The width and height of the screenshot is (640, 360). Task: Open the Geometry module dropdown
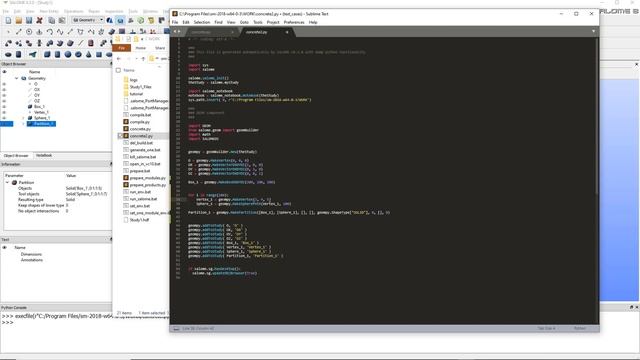pos(88,20)
